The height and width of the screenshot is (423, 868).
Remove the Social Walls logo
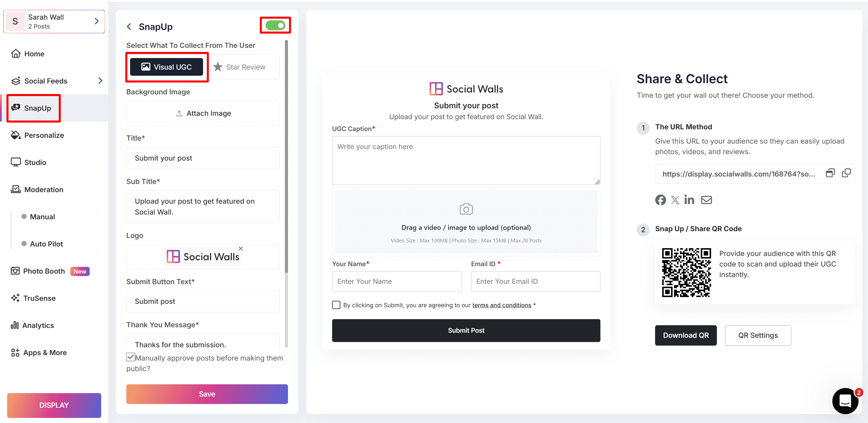click(241, 249)
